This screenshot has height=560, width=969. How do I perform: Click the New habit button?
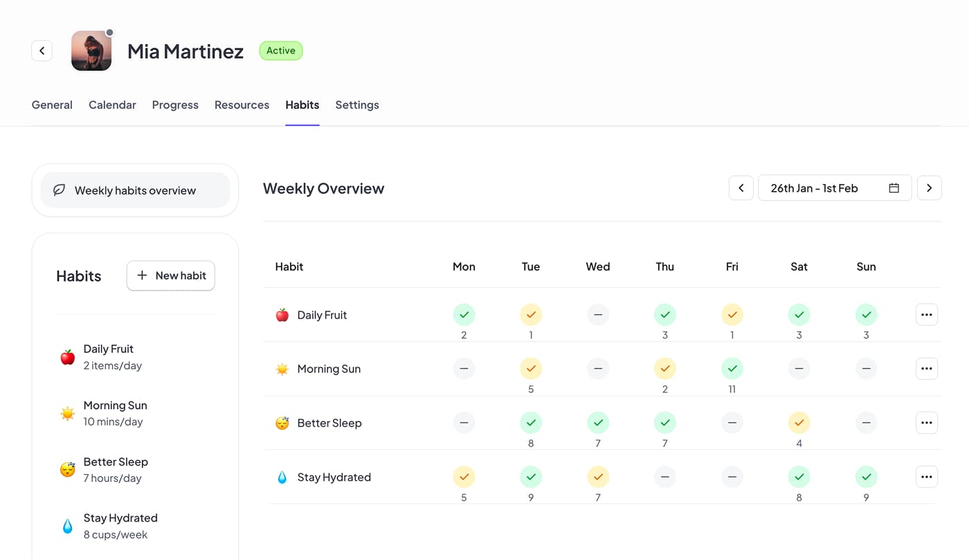coord(170,276)
